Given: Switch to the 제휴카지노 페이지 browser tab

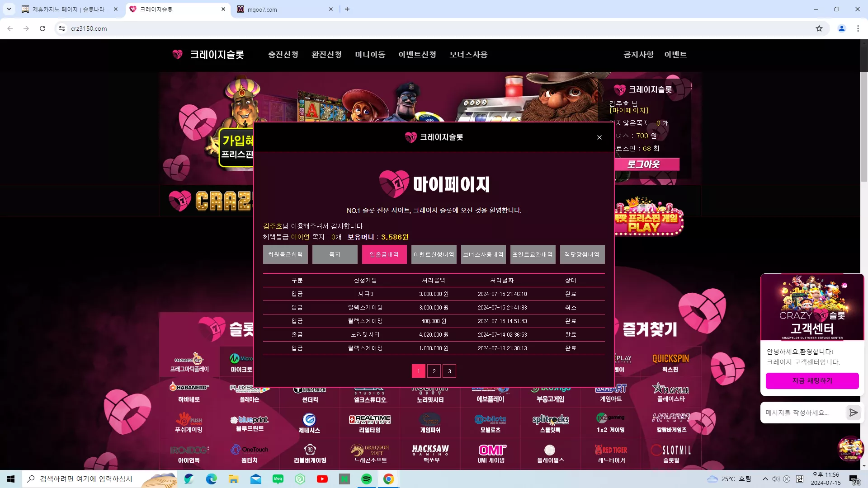Looking at the screenshot, I should (x=70, y=9).
